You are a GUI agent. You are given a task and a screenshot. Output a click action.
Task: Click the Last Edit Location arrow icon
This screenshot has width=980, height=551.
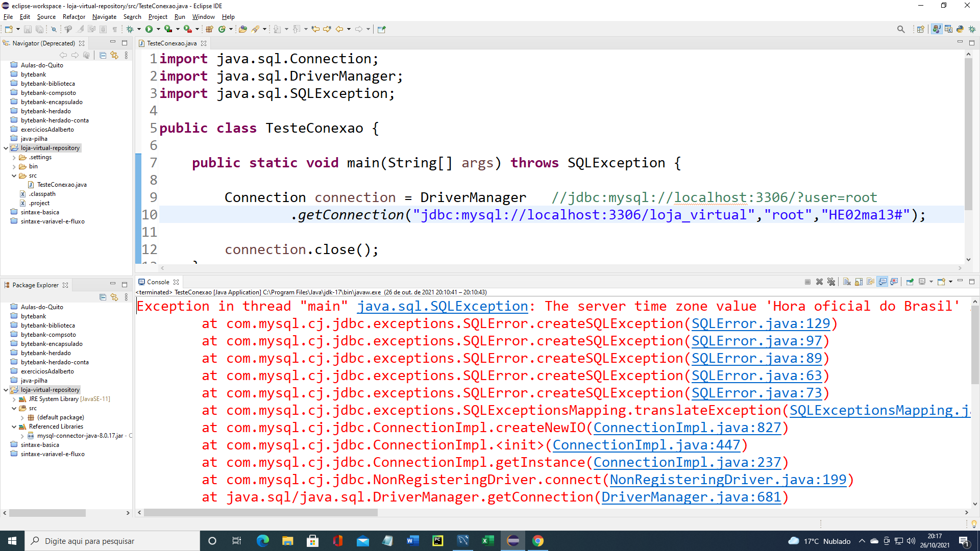coord(315,29)
